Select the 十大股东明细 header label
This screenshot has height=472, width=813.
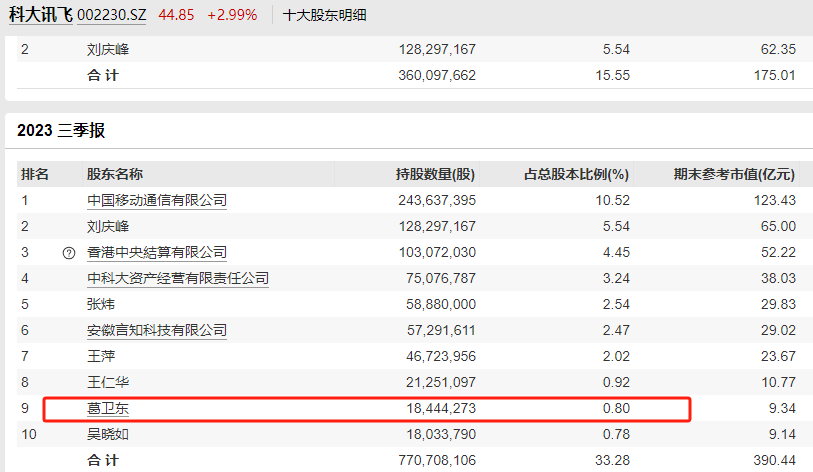[x=325, y=15]
